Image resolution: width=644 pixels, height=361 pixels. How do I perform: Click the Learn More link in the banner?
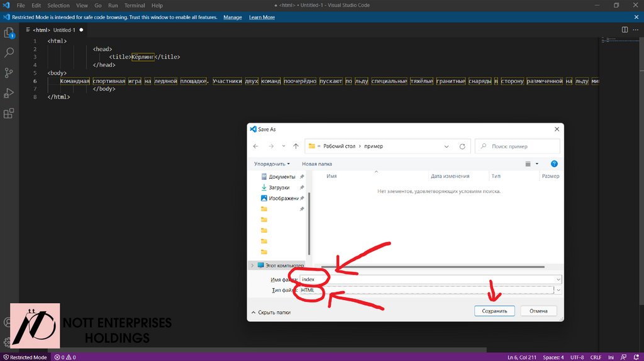pos(262,18)
